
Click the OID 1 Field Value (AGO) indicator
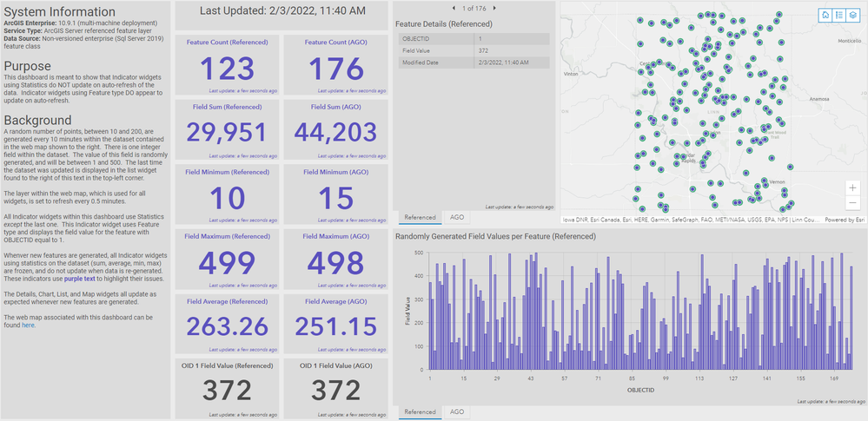(335, 388)
